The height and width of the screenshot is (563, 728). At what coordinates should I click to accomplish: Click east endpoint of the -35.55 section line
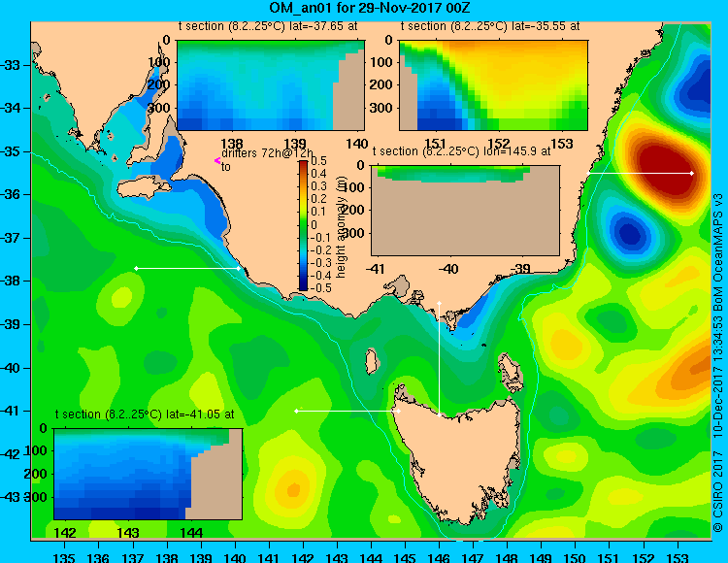coord(692,173)
